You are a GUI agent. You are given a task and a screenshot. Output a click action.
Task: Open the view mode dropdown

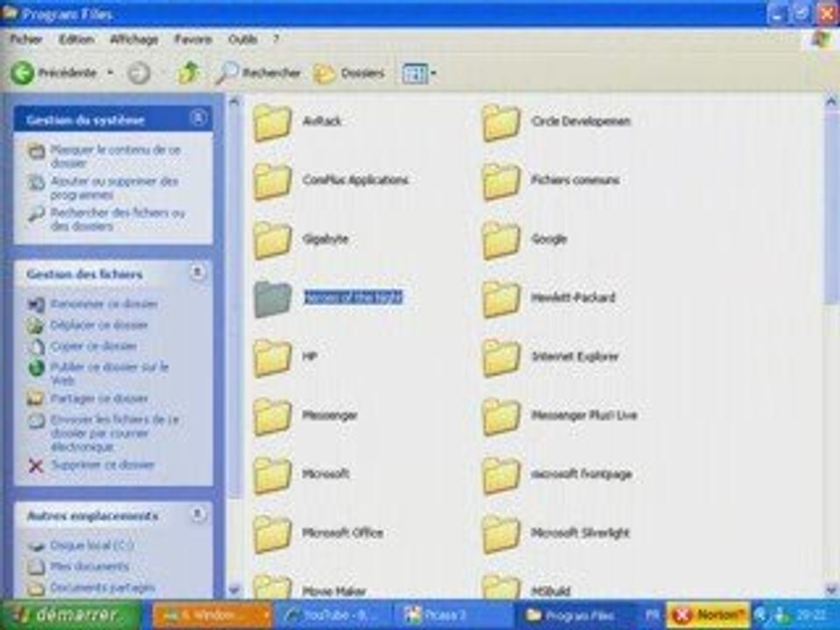(x=419, y=73)
